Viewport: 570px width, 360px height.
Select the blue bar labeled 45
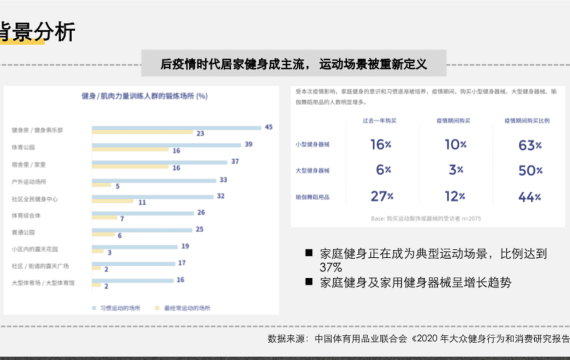[x=177, y=128]
